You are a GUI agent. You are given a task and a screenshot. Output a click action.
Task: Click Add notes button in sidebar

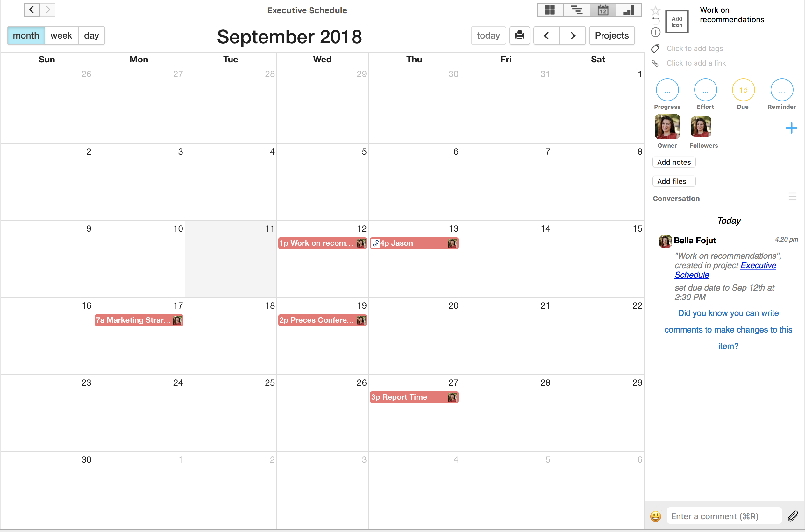pos(673,162)
